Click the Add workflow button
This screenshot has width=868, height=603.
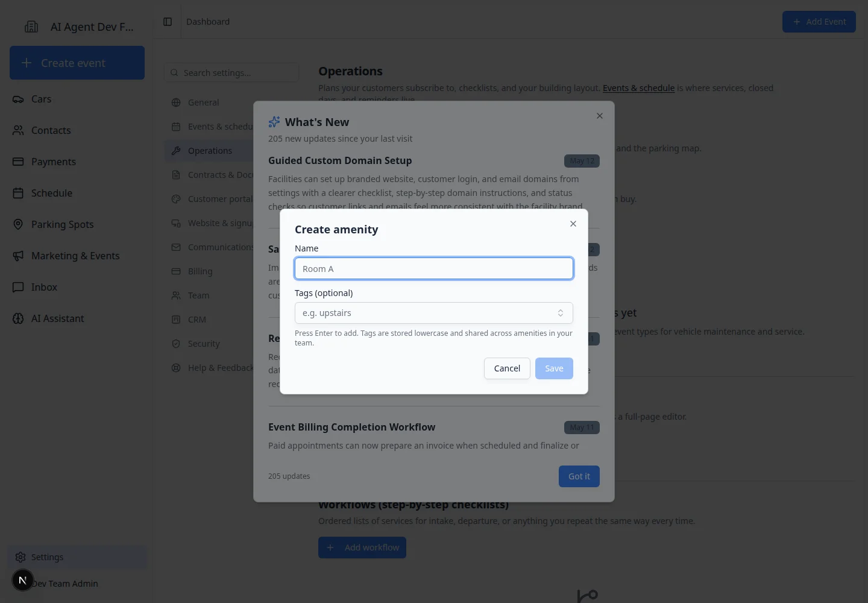(x=362, y=548)
